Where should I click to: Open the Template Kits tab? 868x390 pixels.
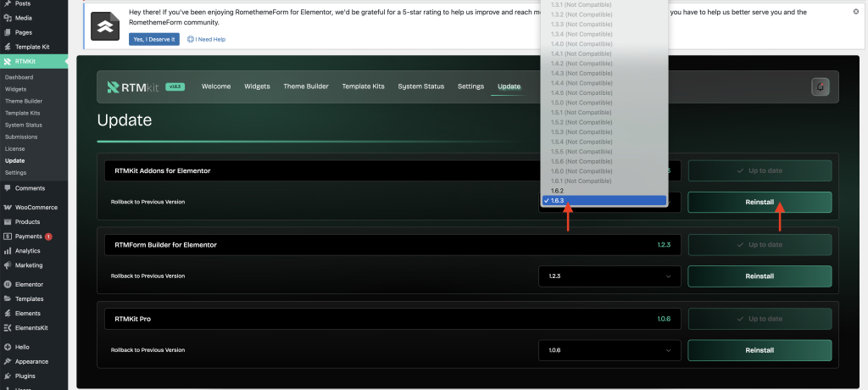coord(363,86)
